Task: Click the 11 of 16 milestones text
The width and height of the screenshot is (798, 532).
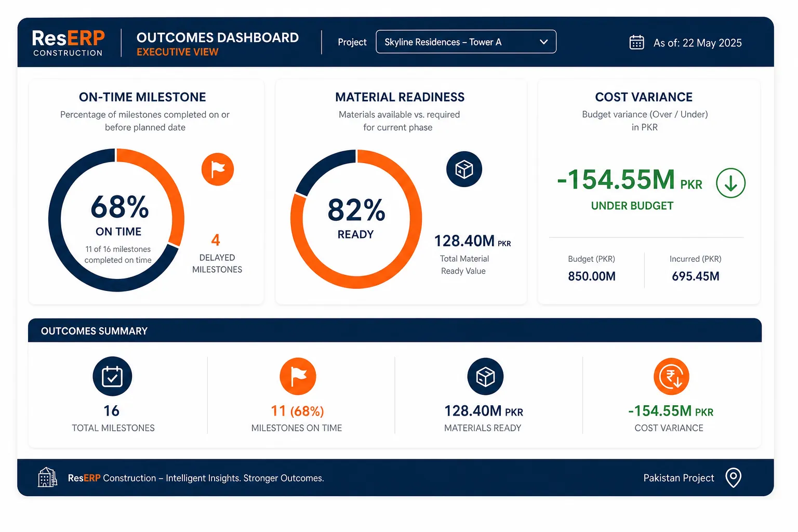Action: (x=118, y=255)
